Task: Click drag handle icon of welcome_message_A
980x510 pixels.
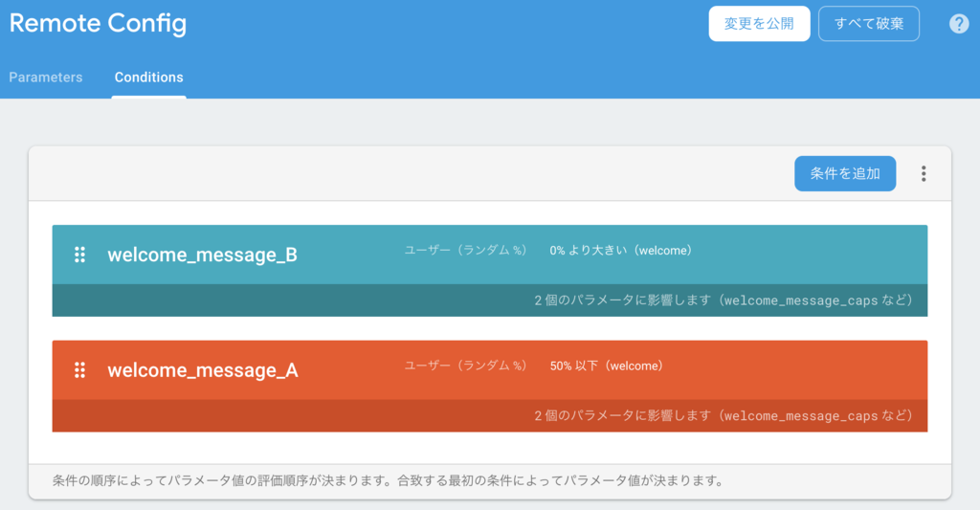Action: pyautogui.click(x=80, y=370)
